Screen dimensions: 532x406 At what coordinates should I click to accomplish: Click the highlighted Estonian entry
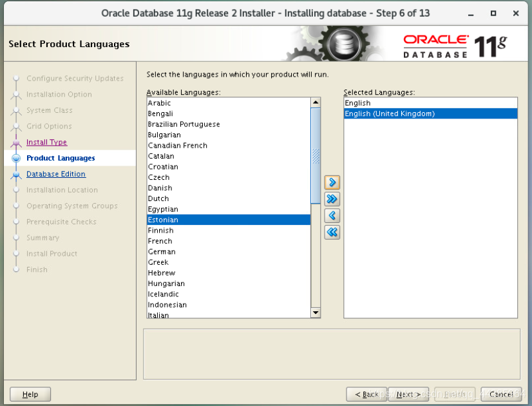coord(229,220)
